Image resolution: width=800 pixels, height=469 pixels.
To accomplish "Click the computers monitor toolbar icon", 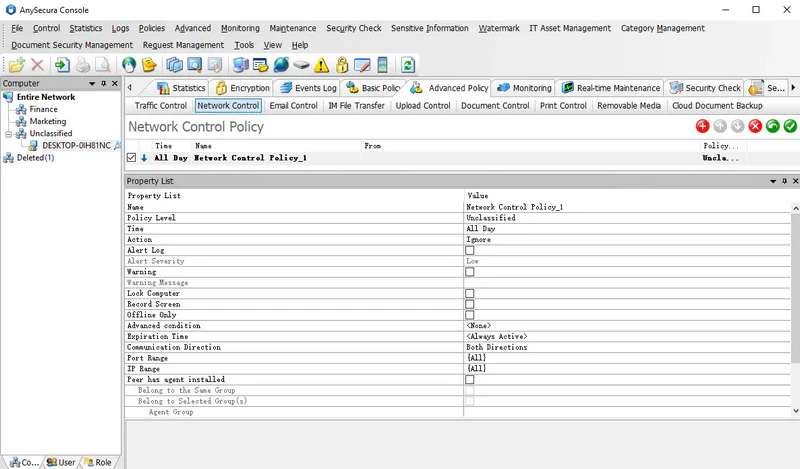I will pos(240,65).
